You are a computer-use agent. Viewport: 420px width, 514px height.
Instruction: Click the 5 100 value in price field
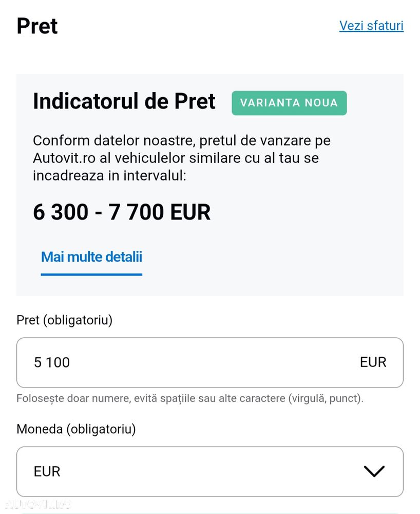52,362
